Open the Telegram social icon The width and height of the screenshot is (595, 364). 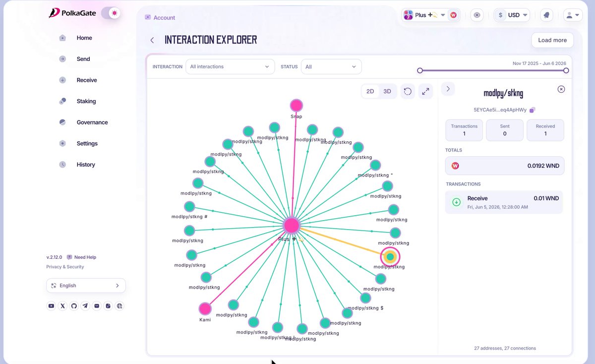[85, 306]
